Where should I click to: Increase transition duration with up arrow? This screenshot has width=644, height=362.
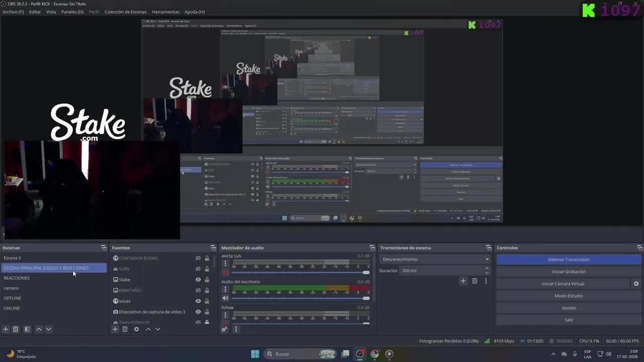coord(487,268)
